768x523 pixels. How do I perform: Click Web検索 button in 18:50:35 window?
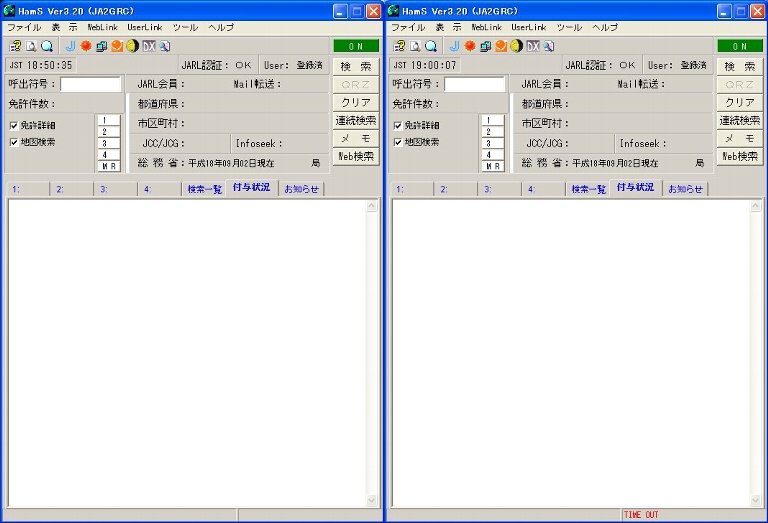[356, 157]
